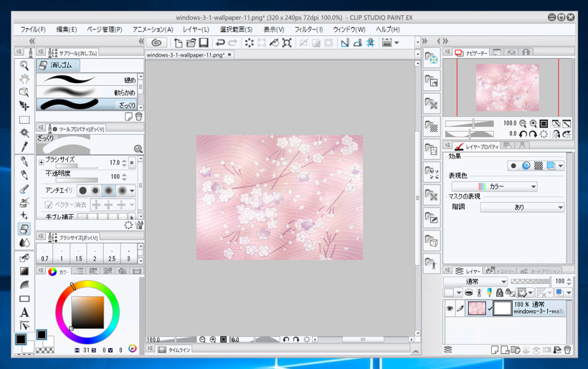Select the rectangular Selection marquee tool

pos(24,120)
